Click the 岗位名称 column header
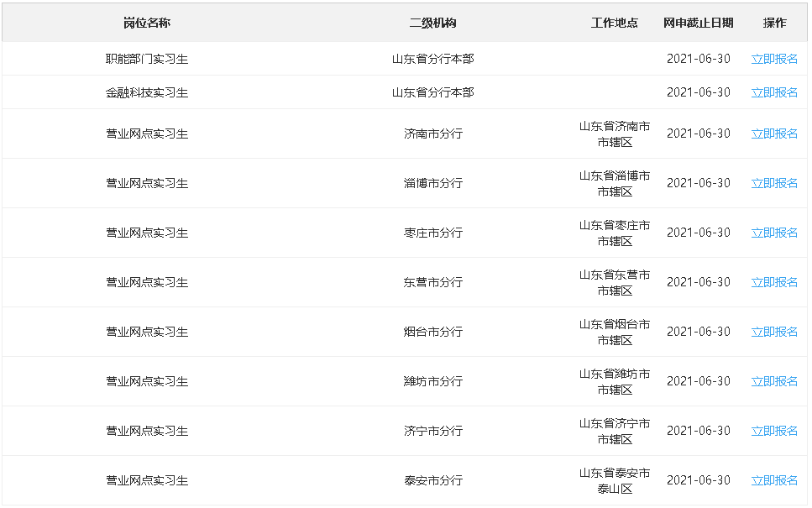Viewport: 812px width, 508px height. pos(147,23)
